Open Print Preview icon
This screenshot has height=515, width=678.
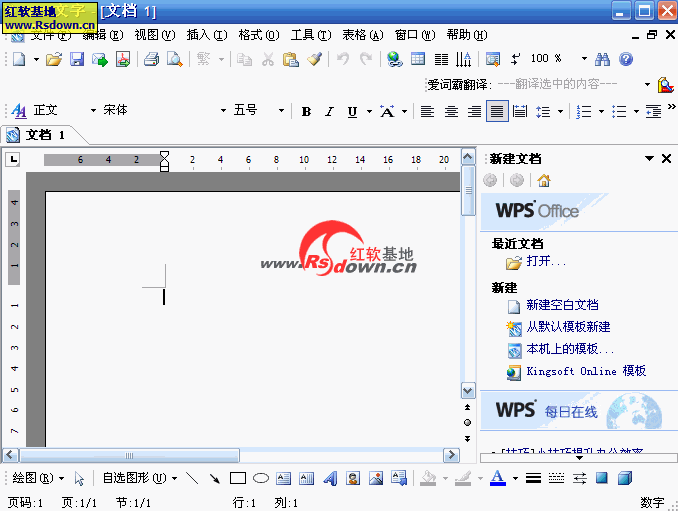pos(175,59)
